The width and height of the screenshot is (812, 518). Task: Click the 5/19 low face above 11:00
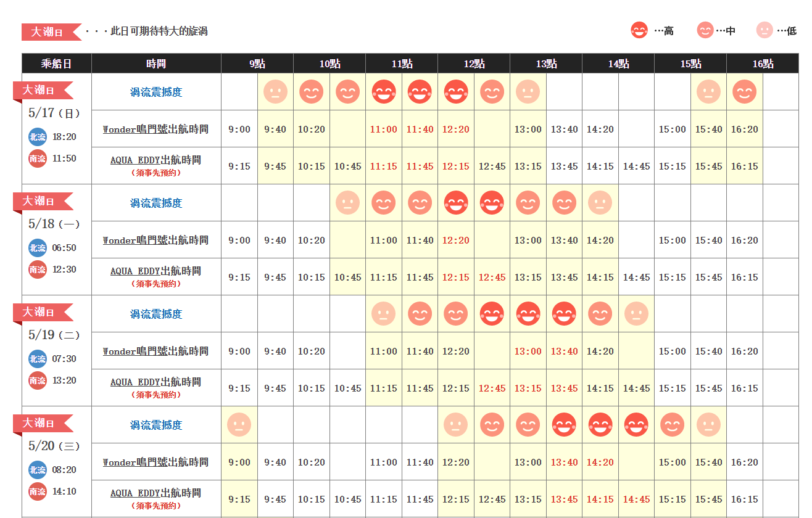tap(384, 314)
